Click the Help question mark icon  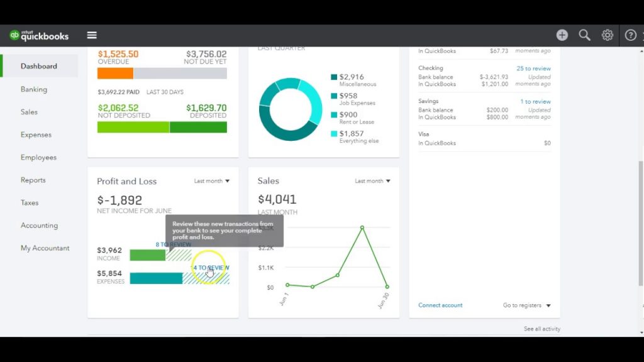(x=630, y=35)
